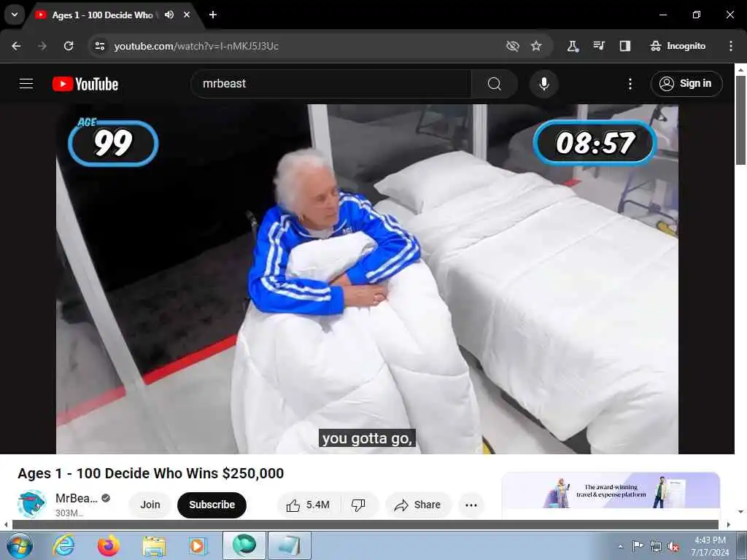Toggle the browser side panel
Viewport: 747px width, 560px height.
point(625,46)
